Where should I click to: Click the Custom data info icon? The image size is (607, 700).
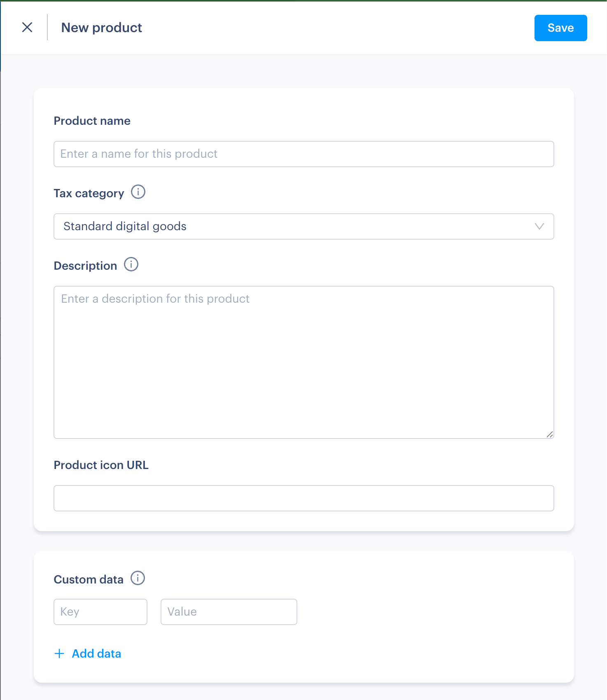138,578
